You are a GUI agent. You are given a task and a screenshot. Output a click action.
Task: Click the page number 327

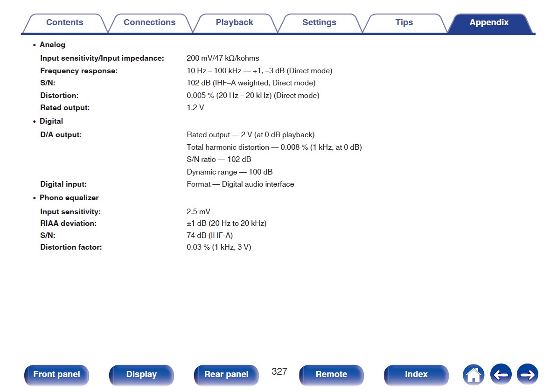279,371
